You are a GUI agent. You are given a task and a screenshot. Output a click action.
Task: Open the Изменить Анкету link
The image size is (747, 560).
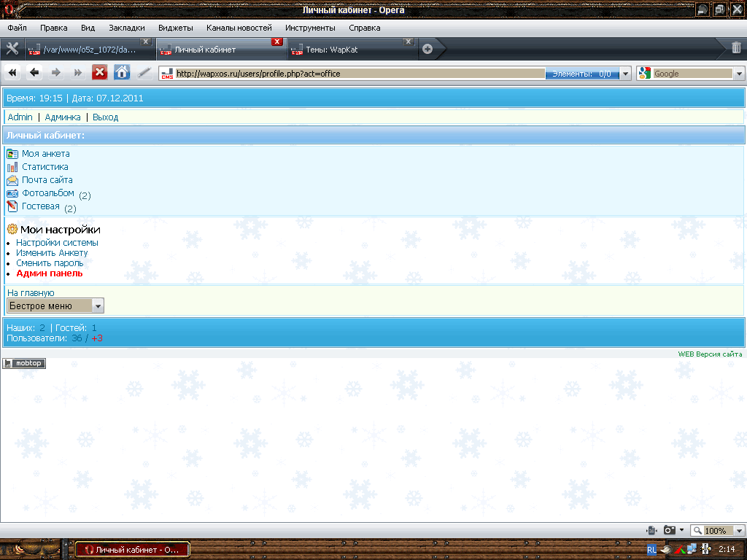click(52, 253)
